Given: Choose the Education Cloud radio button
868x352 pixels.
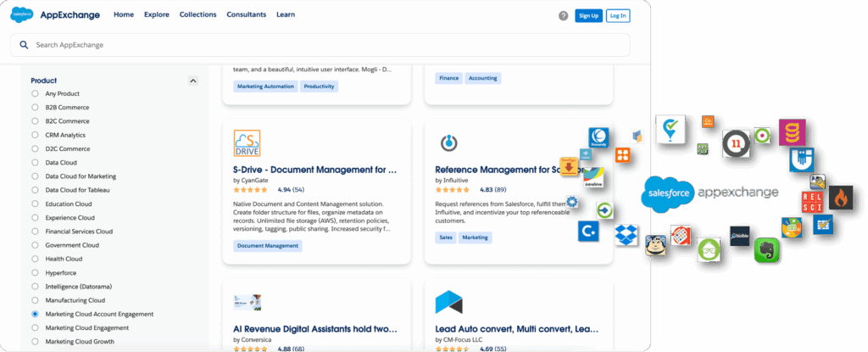Looking at the screenshot, I should 35,204.
